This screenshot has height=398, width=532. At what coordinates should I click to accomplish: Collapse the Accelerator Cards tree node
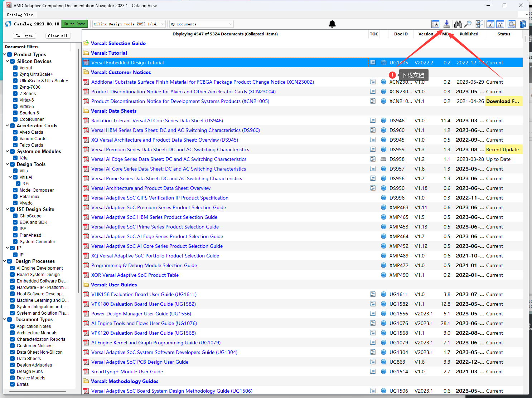(7, 126)
